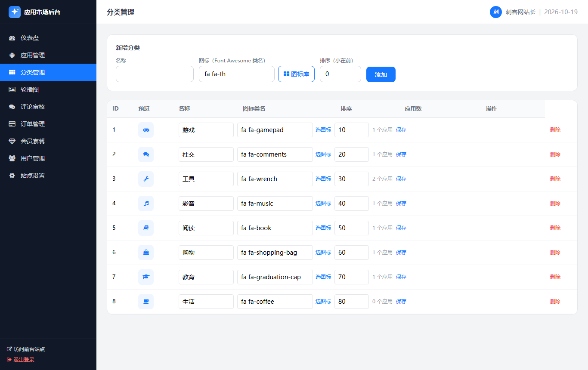Click the coffee cup preview icon
The height and width of the screenshot is (370, 588).
(146, 302)
